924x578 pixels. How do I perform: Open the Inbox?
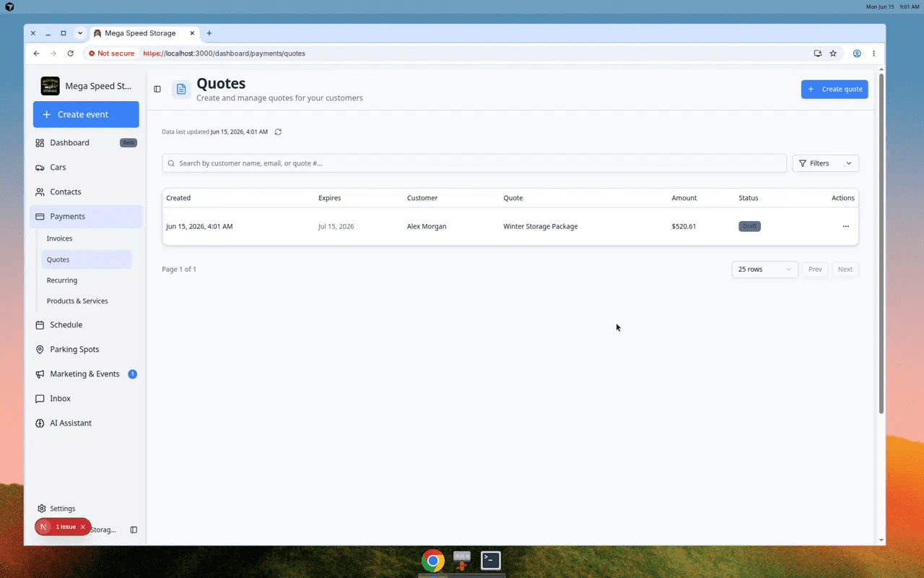(86, 399)
